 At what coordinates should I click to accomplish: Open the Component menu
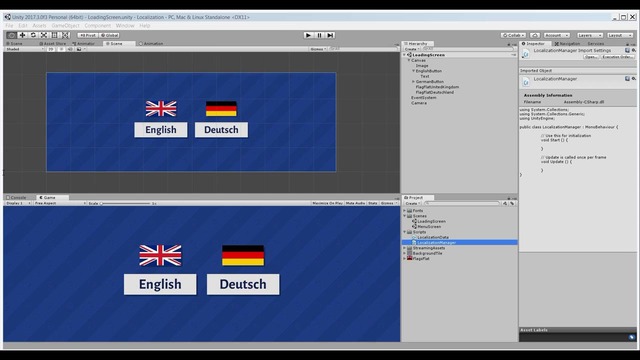(x=98, y=25)
